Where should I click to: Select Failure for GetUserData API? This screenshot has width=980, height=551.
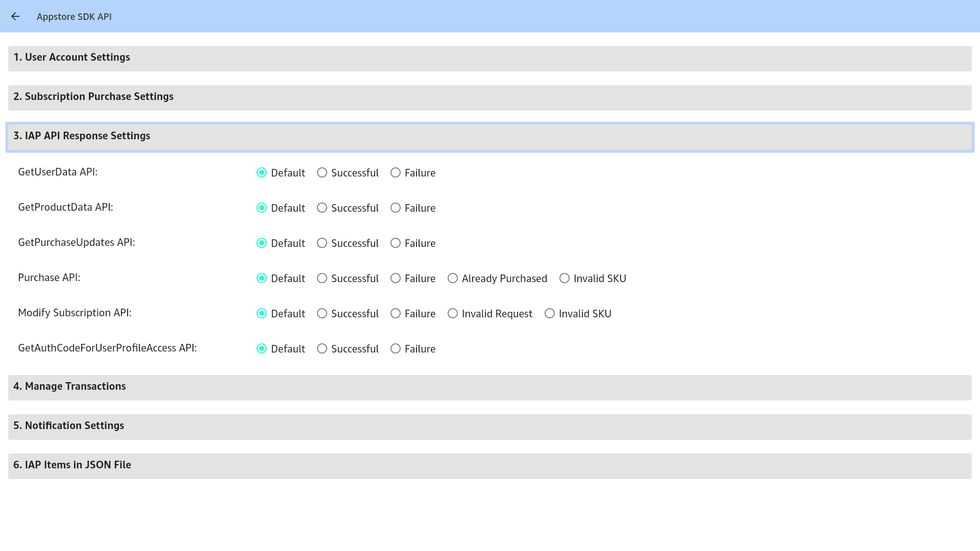pos(395,173)
